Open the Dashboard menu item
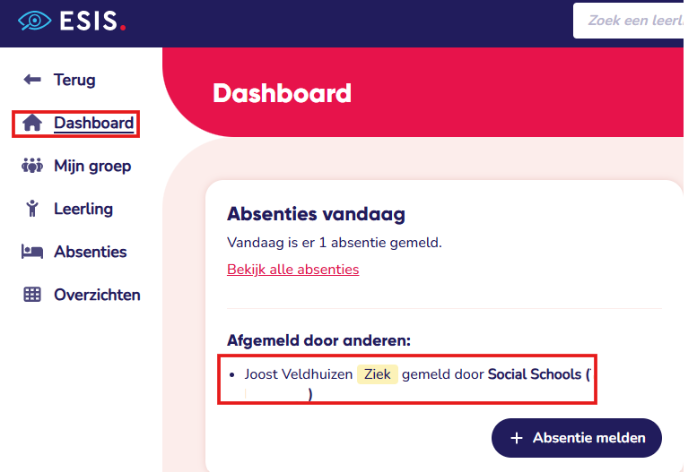 coord(93,123)
